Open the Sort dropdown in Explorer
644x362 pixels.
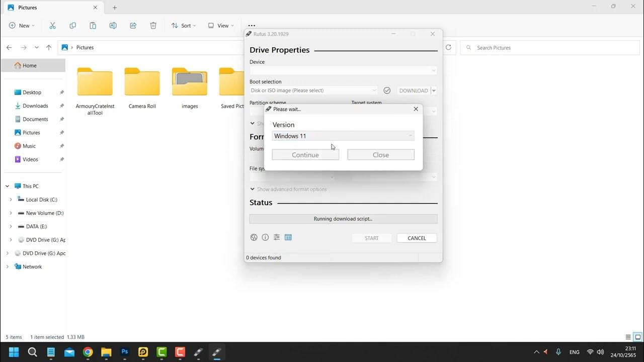183,26
